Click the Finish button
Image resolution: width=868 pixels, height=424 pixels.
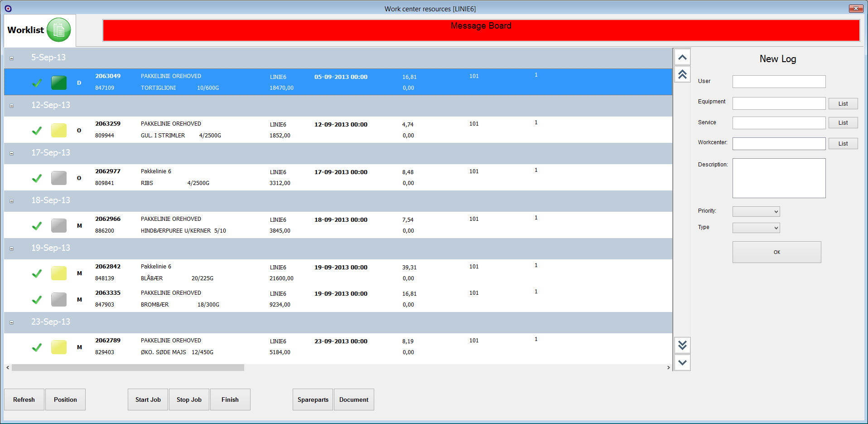point(230,400)
